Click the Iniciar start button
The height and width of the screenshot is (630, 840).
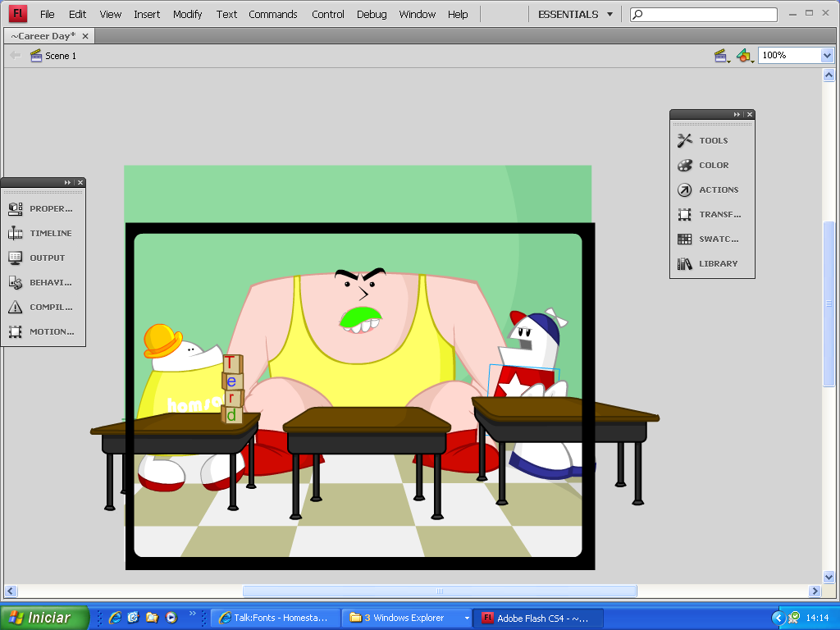tap(43, 618)
